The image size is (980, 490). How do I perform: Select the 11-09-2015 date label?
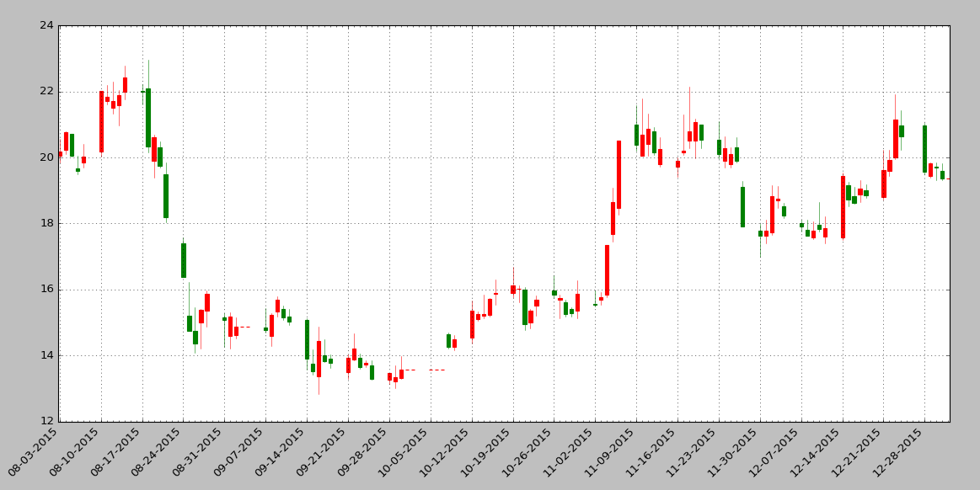609,452
